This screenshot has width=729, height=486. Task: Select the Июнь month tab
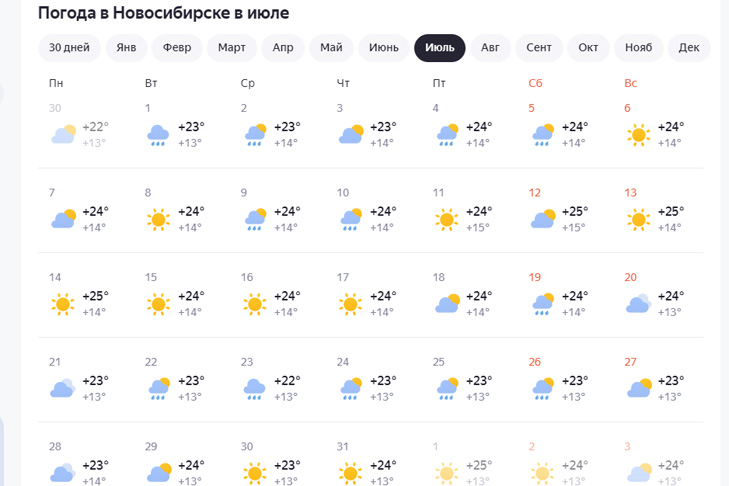[383, 48]
